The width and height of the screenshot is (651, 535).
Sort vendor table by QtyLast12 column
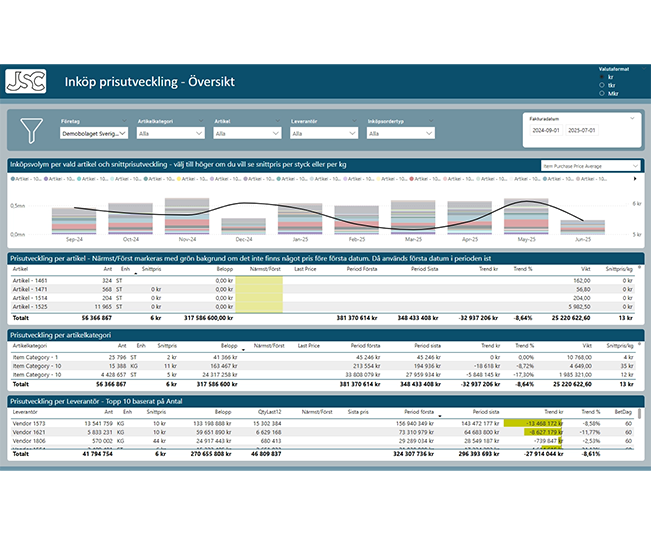pyautogui.click(x=269, y=412)
